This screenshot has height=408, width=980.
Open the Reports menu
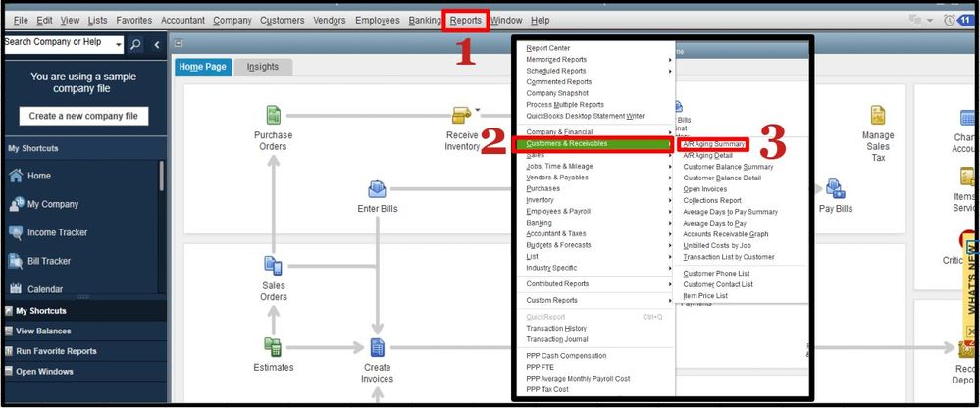point(466,20)
